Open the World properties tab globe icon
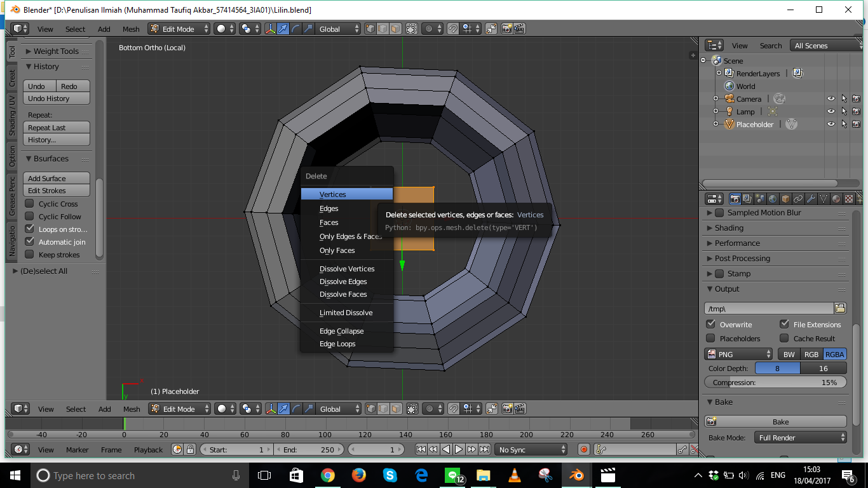Viewport: 868px width, 488px height. (x=773, y=199)
